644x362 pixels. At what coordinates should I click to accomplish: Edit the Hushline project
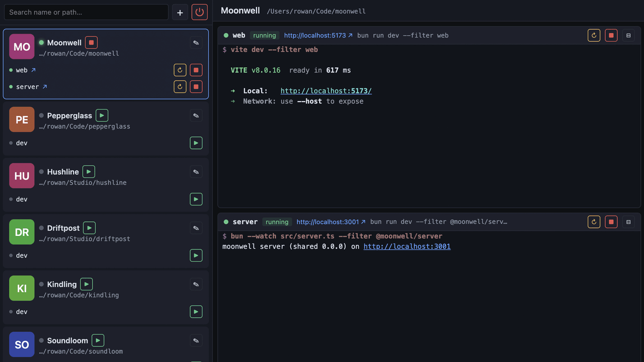pyautogui.click(x=196, y=172)
